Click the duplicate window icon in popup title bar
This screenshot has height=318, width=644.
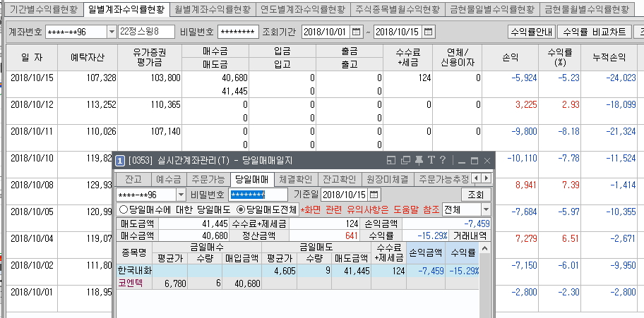[407, 160]
